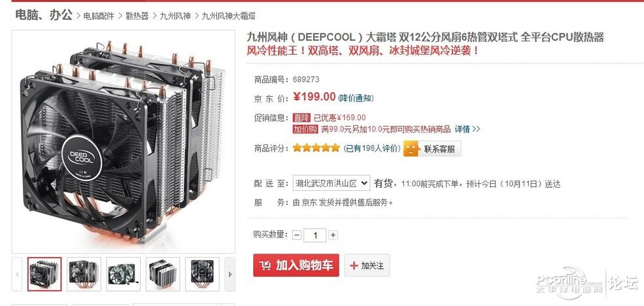Screen dimensions: 644x306
Task: Click 降价通知 price alert link
Action: 356,98
